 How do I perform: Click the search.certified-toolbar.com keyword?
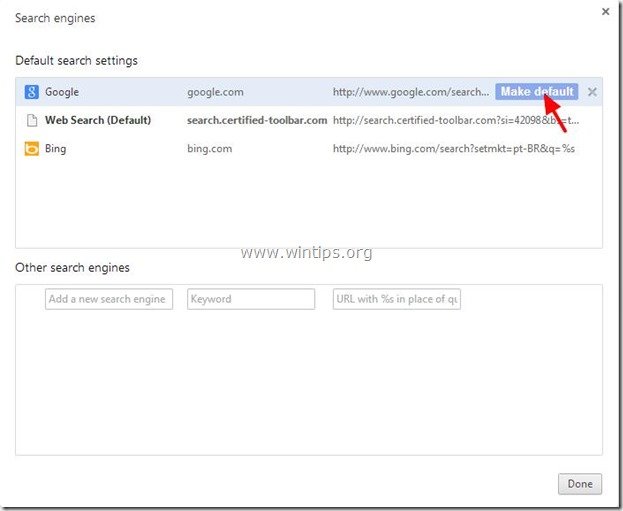tap(257, 120)
